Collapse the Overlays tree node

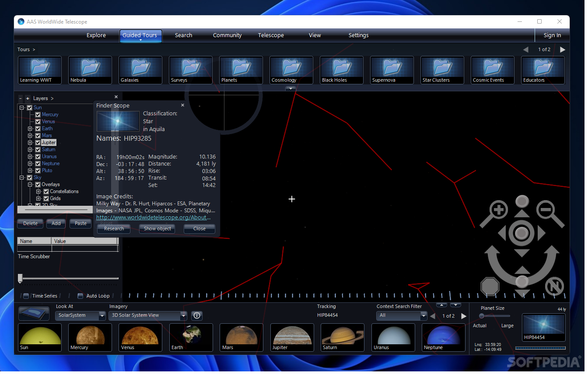[x=30, y=184]
